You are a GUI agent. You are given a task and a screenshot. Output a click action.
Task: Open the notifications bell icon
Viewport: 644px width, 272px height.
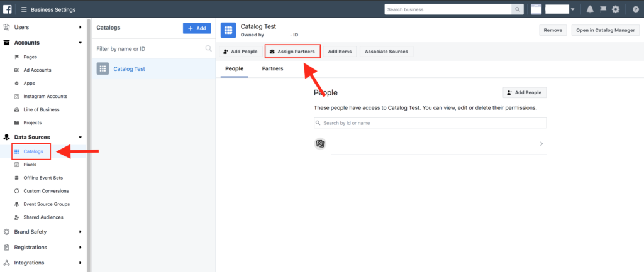tap(590, 9)
